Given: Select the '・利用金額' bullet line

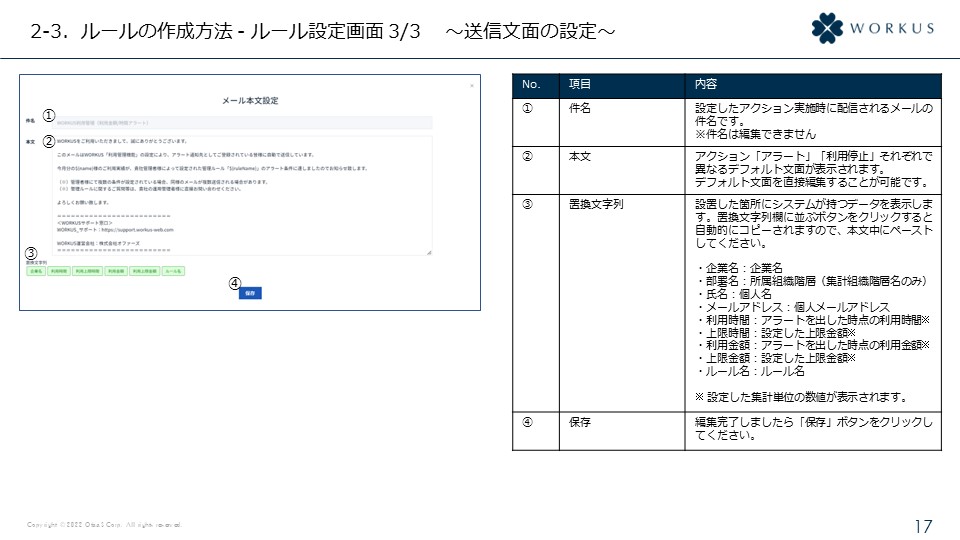Looking at the screenshot, I should [814, 345].
